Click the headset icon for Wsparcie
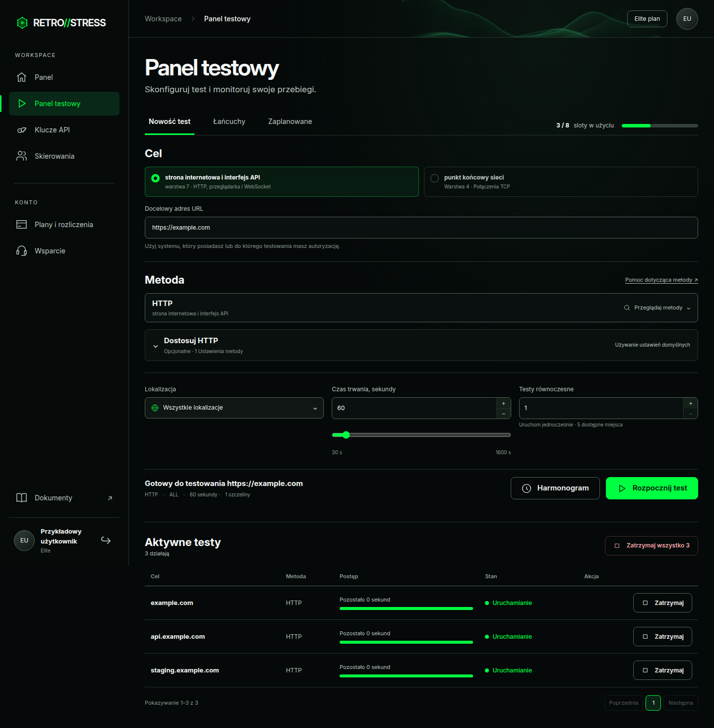Viewport: 714px width, 728px height. coord(21,251)
